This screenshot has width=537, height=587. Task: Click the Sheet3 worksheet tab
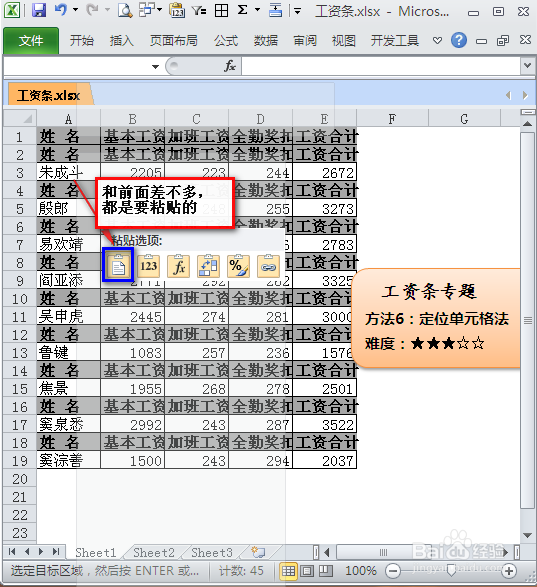pyautogui.click(x=212, y=552)
